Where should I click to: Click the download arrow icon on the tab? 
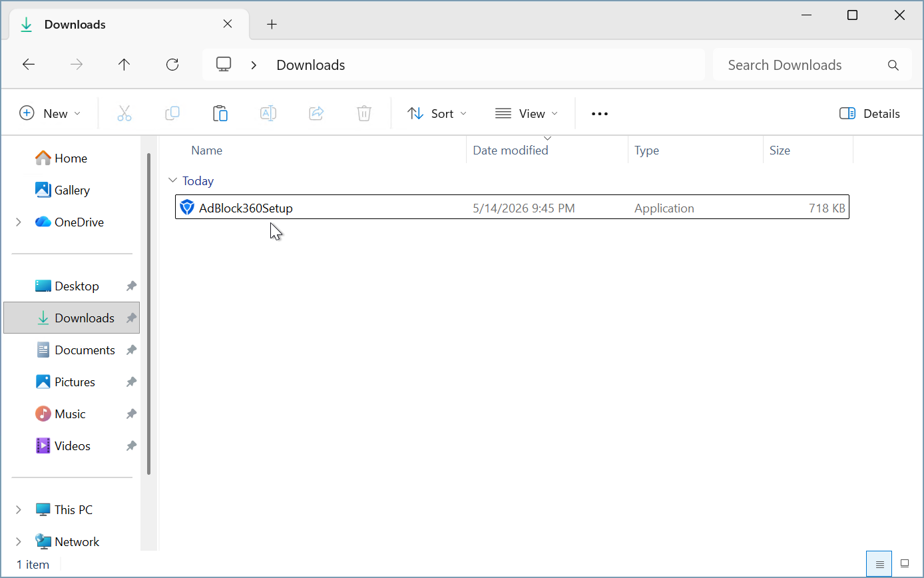point(27,25)
